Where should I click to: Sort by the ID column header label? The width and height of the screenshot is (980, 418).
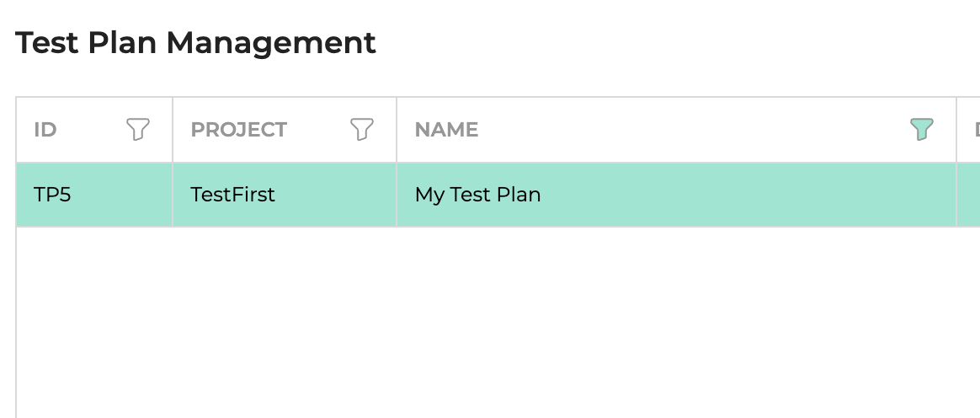click(x=45, y=130)
